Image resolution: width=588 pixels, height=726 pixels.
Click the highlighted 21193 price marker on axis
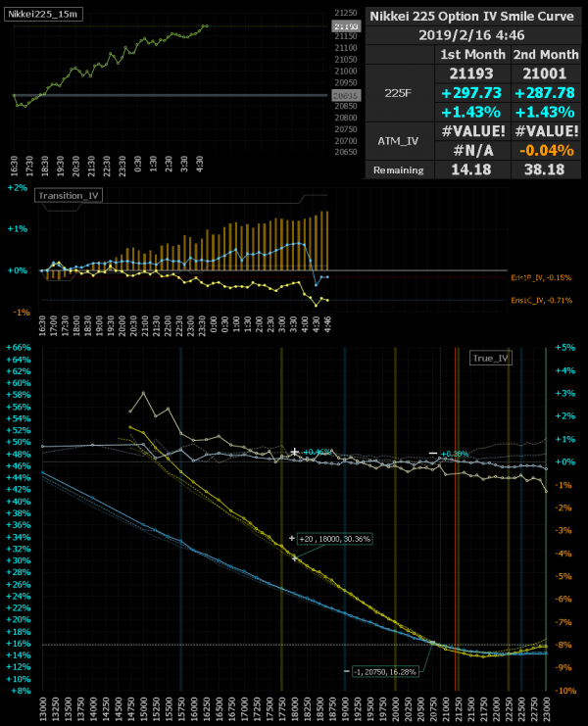tap(346, 26)
